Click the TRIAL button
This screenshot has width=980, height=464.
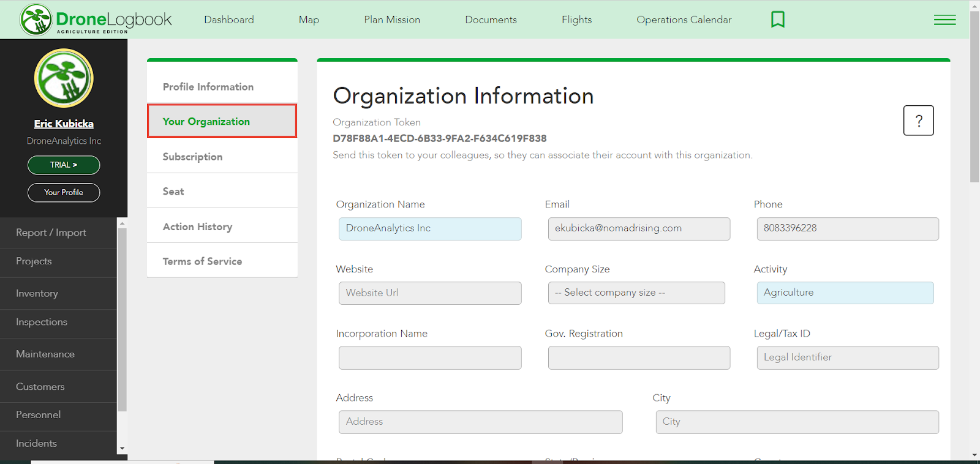(64, 165)
